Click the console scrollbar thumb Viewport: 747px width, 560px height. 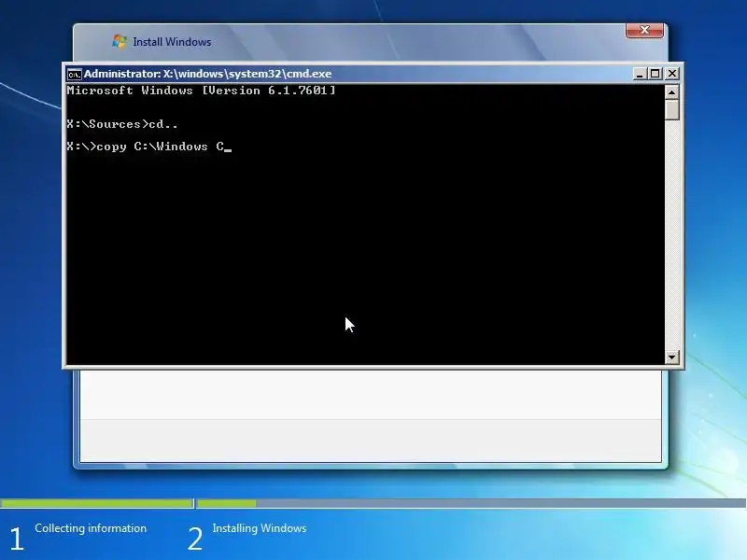[671, 109]
